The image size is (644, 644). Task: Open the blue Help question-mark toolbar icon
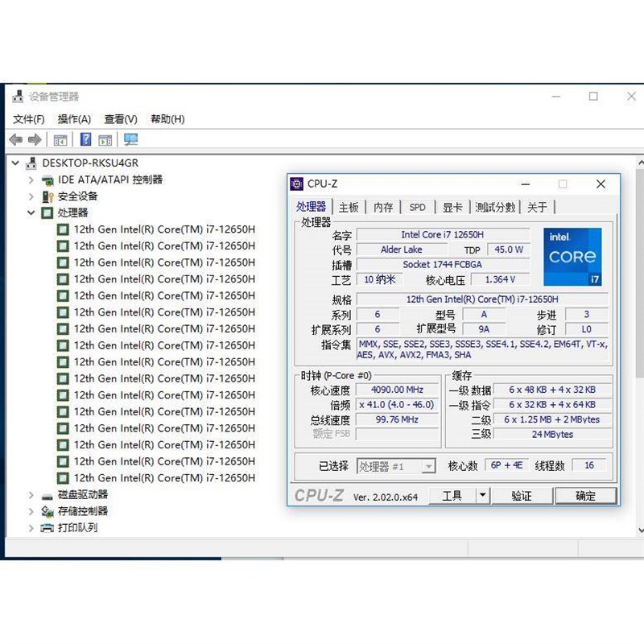coord(85,139)
